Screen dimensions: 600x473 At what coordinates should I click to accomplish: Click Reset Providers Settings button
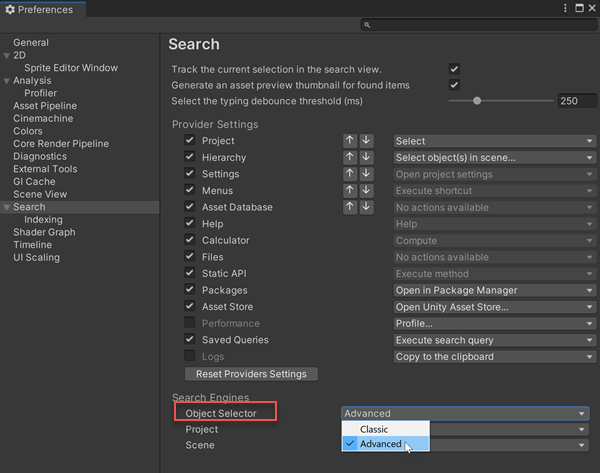(x=252, y=374)
